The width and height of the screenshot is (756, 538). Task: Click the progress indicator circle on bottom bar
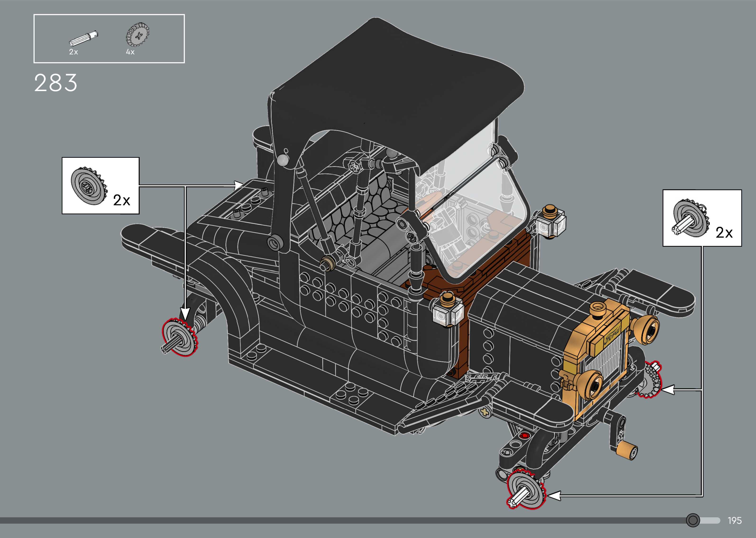point(693,520)
